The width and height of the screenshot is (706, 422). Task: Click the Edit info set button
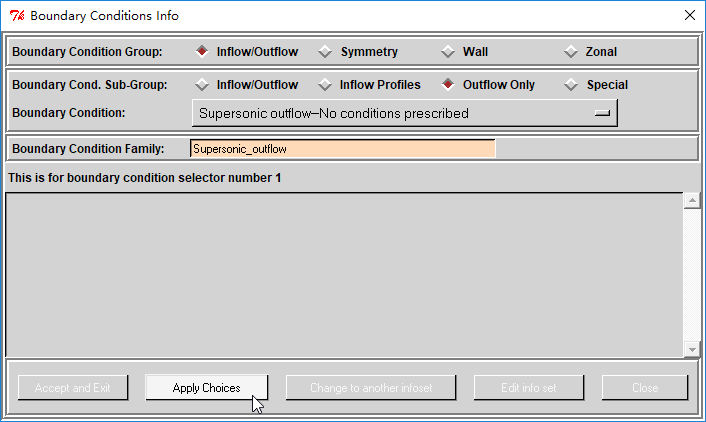point(529,388)
